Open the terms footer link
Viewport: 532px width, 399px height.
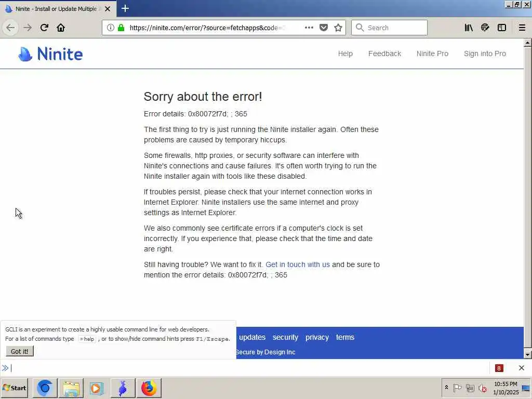click(345, 337)
